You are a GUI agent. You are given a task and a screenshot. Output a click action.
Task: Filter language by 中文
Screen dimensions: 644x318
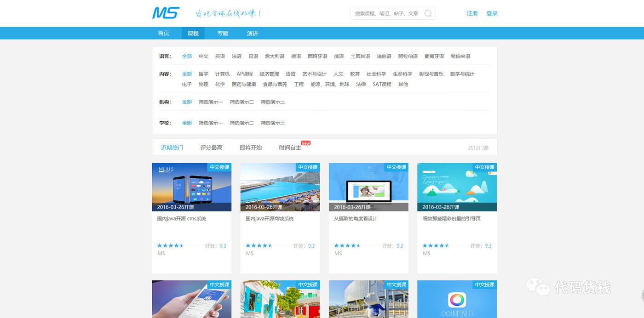[x=203, y=56]
